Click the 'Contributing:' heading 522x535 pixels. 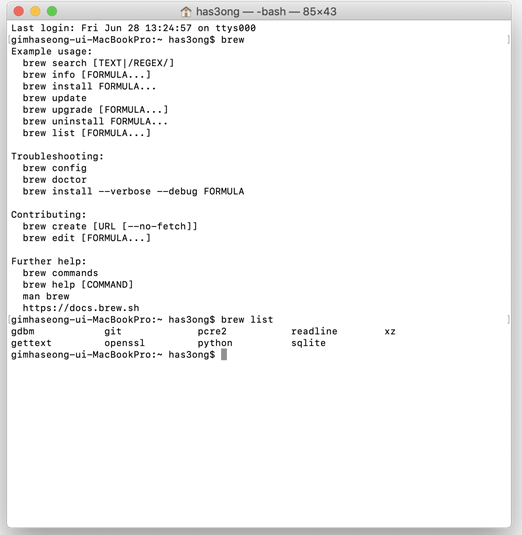pos(48,215)
